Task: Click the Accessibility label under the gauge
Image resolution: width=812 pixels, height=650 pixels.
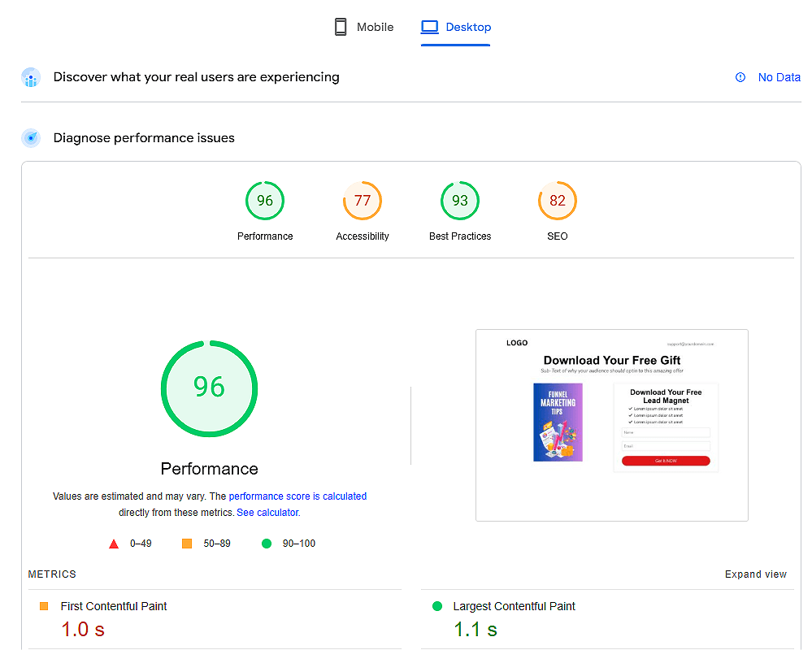Action: click(x=363, y=236)
